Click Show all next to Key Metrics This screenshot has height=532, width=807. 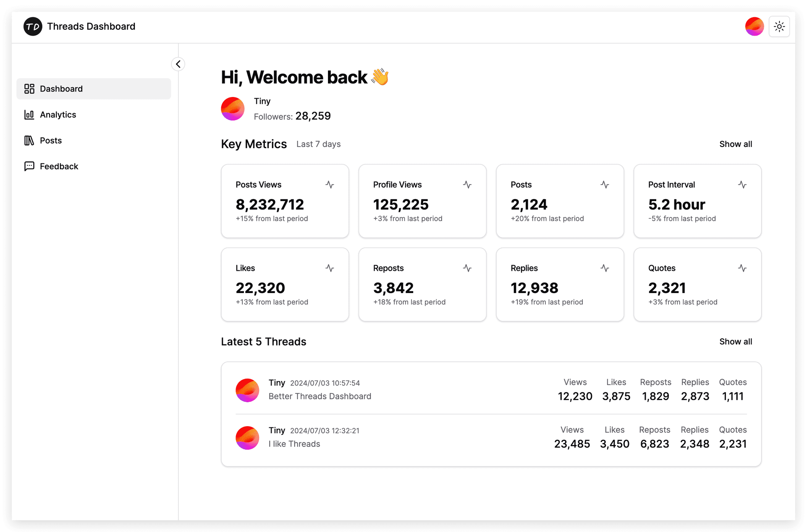click(736, 144)
